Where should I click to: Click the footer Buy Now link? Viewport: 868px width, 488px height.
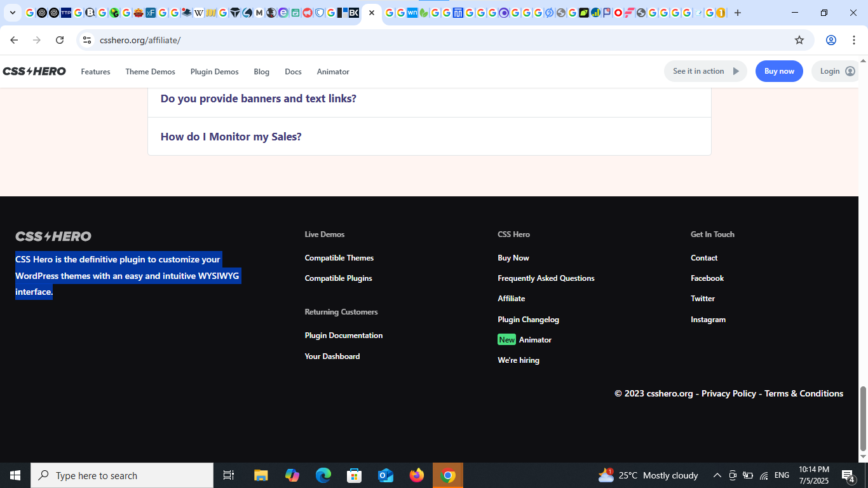point(513,258)
